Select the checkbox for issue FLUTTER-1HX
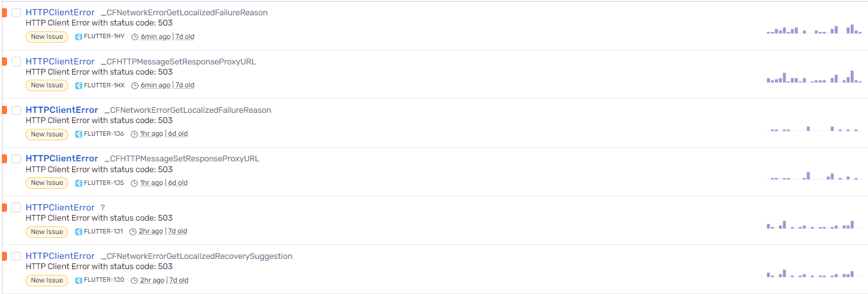868x294 pixels. coord(16,62)
